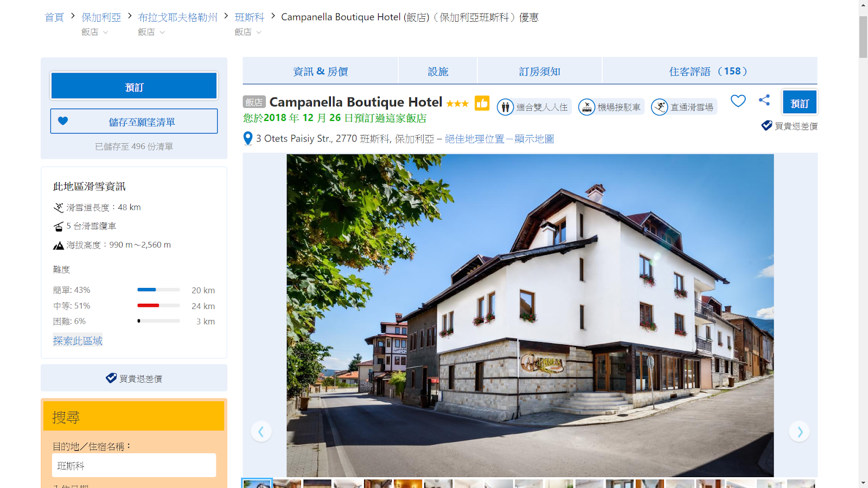Image resolution: width=868 pixels, height=488 pixels.
Task: Click the 海拔高度：990 m～2,560 m text
Action: pos(119,245)
